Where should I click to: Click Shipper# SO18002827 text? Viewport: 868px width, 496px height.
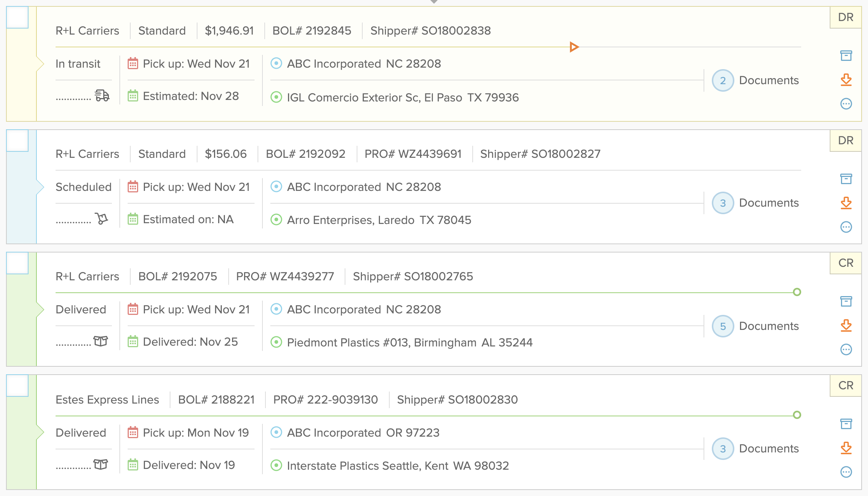click(x=540, y=154)
